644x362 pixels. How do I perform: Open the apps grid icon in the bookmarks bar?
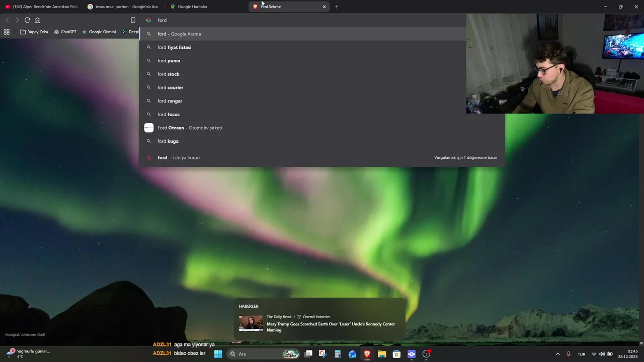(7, 32)
